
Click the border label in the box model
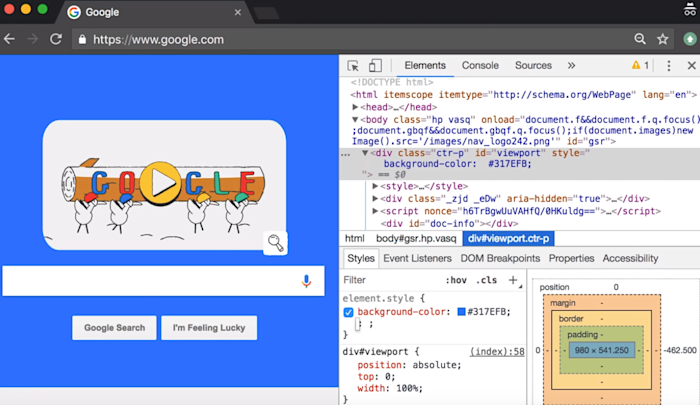click(571, 319)
